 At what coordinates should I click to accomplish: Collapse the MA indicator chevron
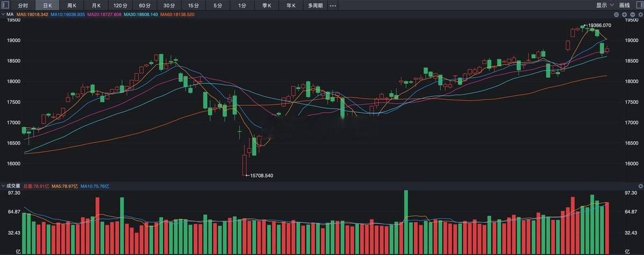pos(3,14)
